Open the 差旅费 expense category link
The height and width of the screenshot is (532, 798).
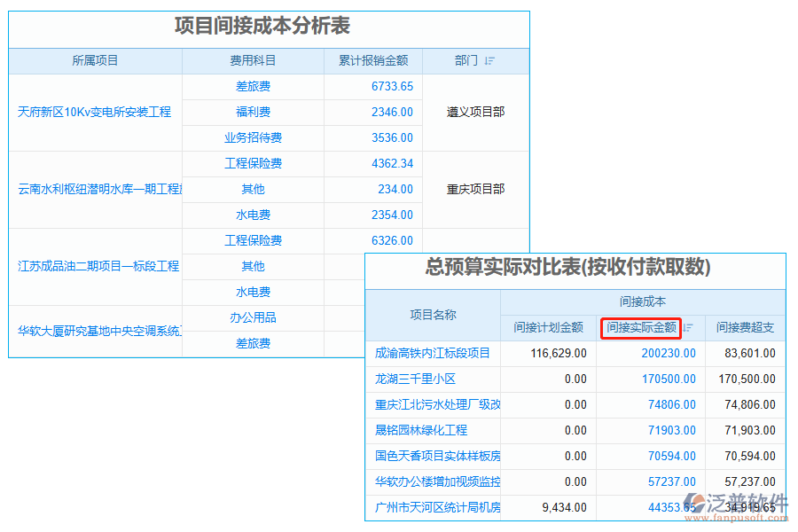point(254,86)
